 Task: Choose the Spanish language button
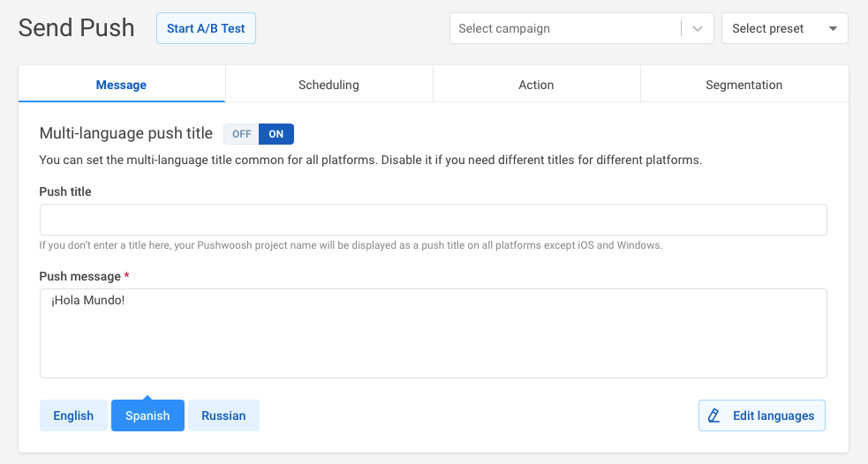point(147,415)
